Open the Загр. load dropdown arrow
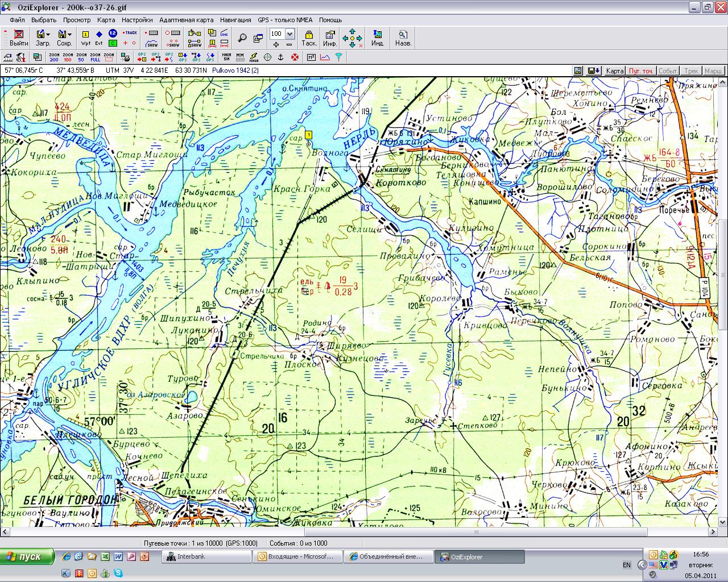Viewport: 728px width, 582px height. tap(48, 35)
